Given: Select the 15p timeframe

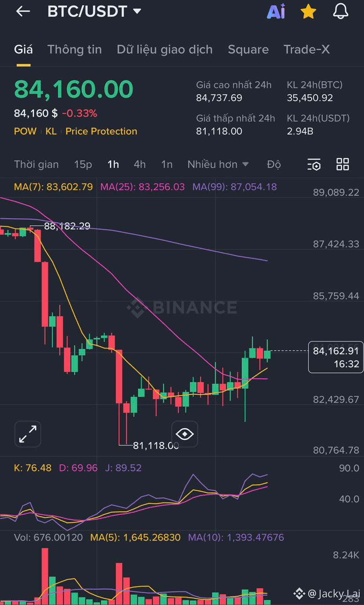Looking at the screenshot, I should click(x=83, y=164).
